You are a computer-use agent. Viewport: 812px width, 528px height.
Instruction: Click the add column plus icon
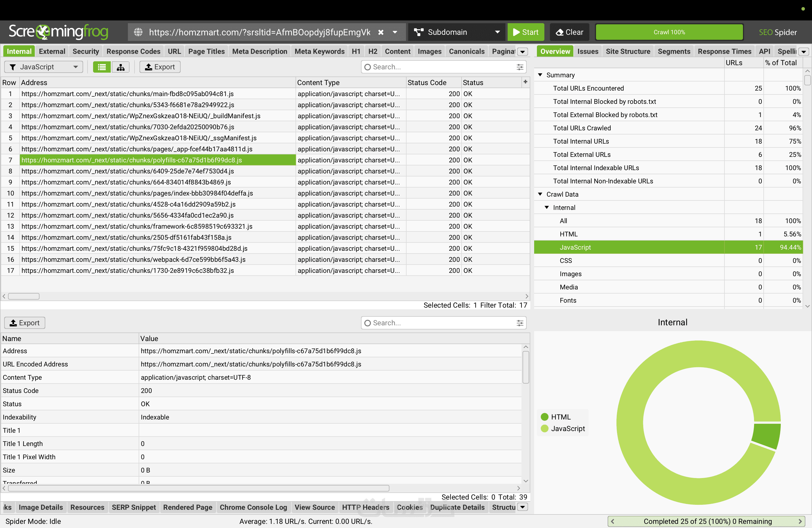point(525,82)
